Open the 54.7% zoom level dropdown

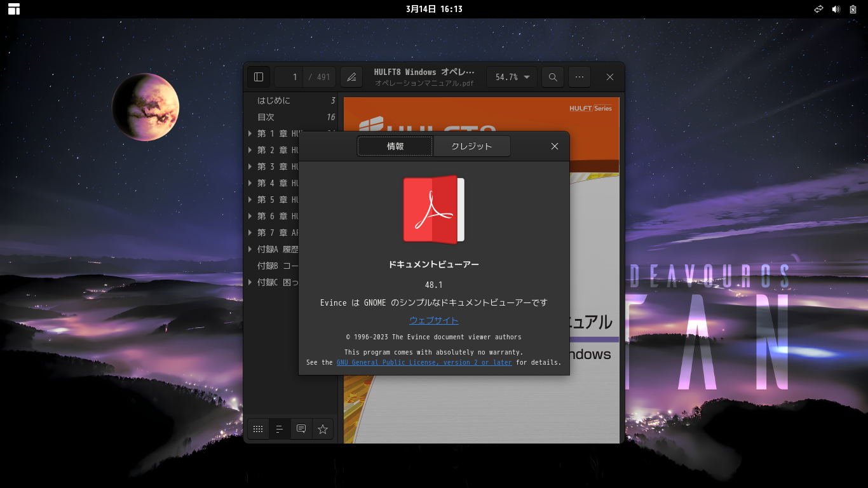coord(512,77)
